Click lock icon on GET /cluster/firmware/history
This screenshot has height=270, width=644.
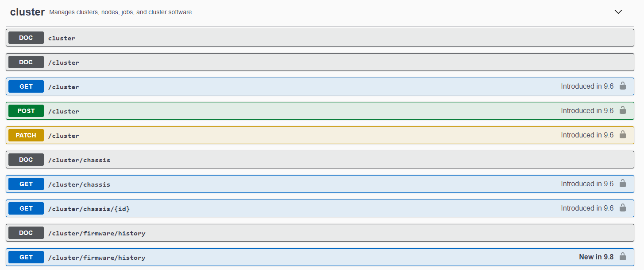[623, 257]
